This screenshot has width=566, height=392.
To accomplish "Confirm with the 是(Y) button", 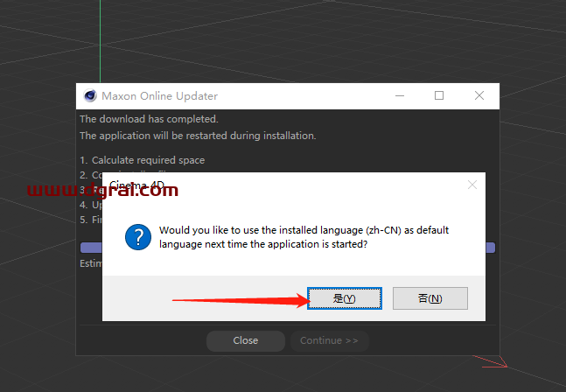I will (344, 298).
